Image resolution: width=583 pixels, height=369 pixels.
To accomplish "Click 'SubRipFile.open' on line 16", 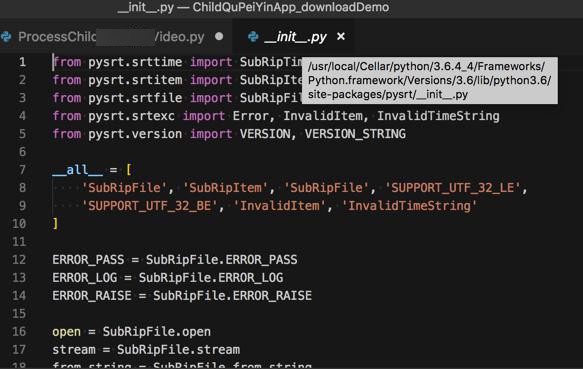I will (157, 332).
